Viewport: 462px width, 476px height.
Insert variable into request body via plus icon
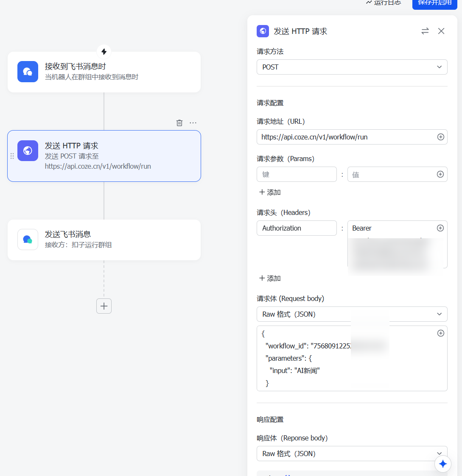pos(440,333)
